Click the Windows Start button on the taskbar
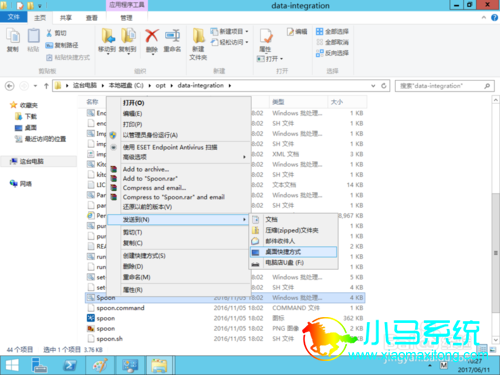Image resolution: width=500 pixels, height=375 pixels. [x=12, y=366]
